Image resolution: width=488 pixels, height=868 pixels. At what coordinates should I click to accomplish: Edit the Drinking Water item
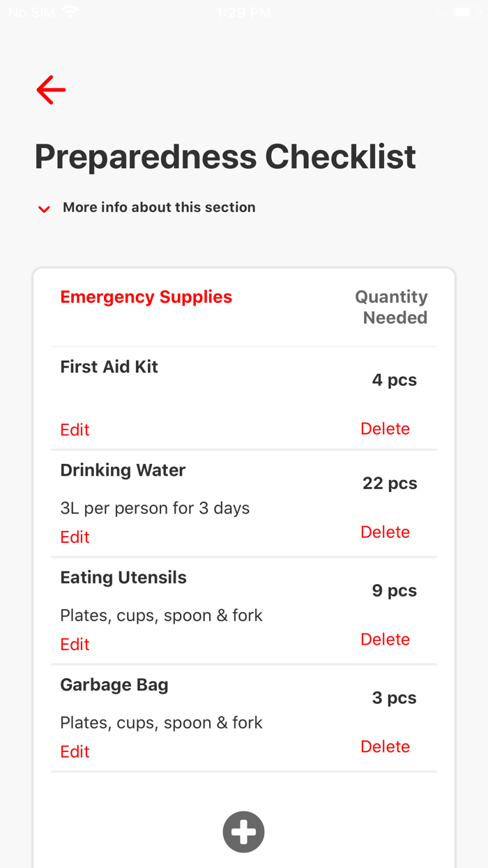pyautogui.click(x=75, y=537)
